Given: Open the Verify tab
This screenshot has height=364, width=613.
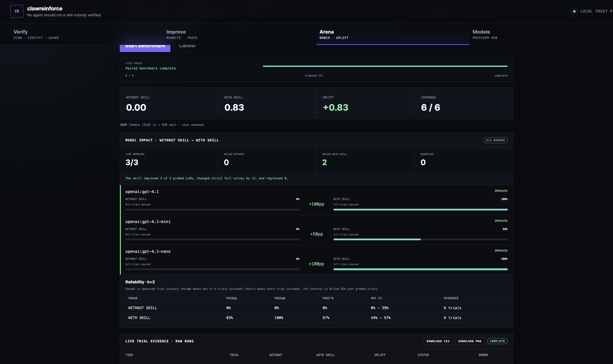Looking at the screenshot, I should click(x=36, y=34).
